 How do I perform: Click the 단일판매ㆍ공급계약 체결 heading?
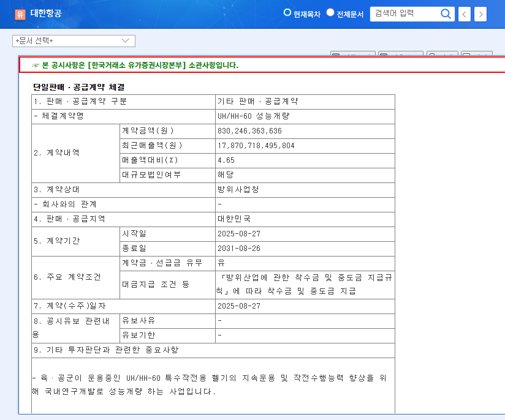(x=79, y=87)
